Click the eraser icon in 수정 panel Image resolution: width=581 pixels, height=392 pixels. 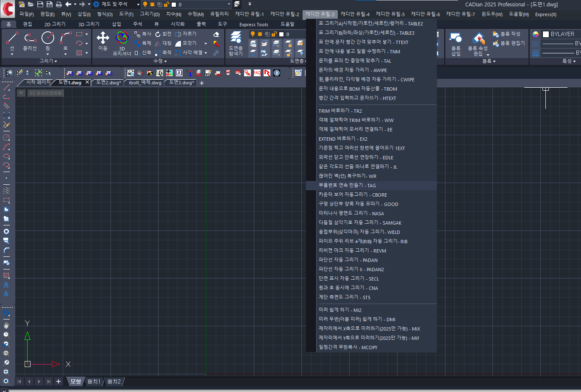[216, 34]
